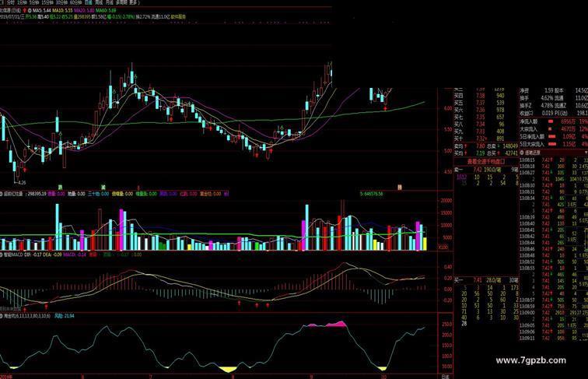Screen dimensions: 588x379
Task: Click the 净流入额 capital flow row
Action: 554,121
